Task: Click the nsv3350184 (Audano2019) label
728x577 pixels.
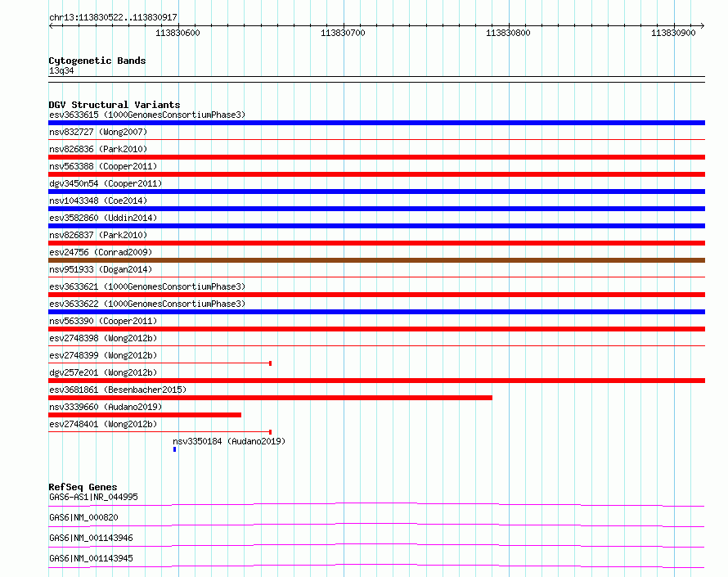Action: coord(229,441)
